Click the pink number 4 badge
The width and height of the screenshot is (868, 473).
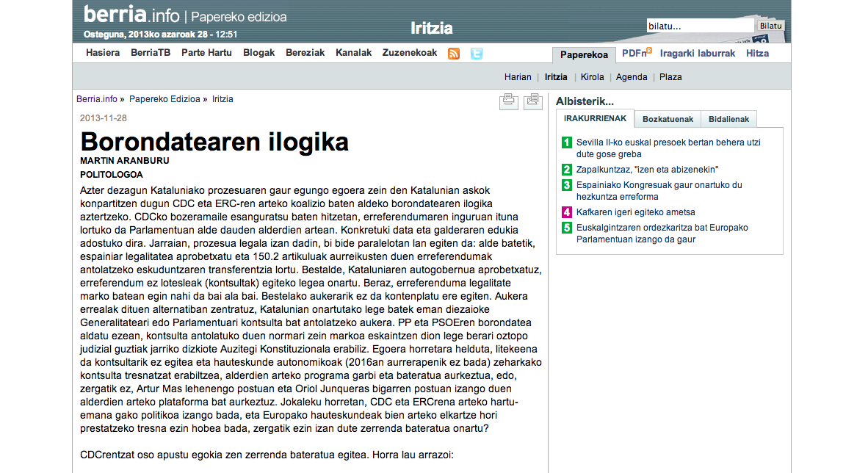tap(567, 212)
